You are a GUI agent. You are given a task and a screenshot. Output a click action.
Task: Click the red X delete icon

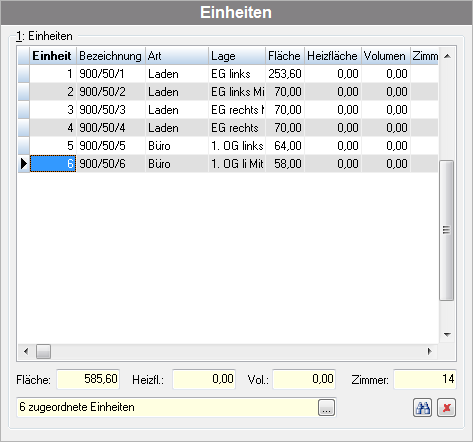coord(446,407)
